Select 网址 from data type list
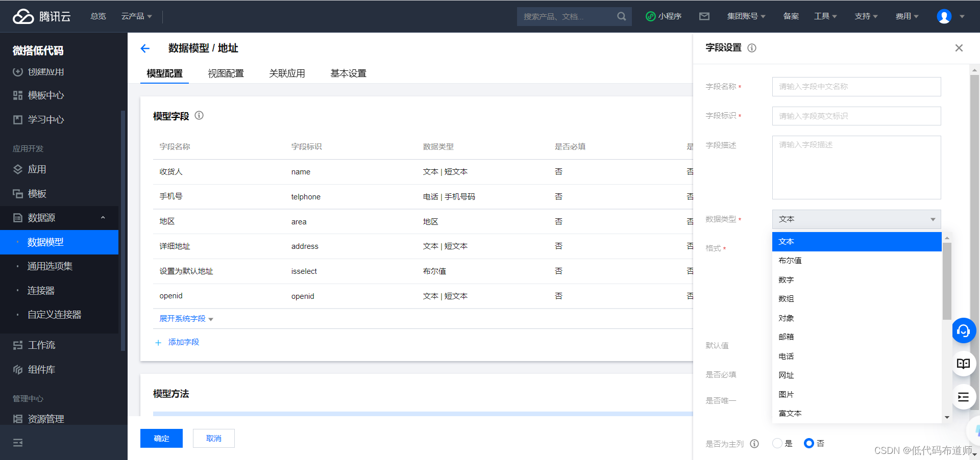Viewport: 980px width, 460px height. (x=856, y=375)
